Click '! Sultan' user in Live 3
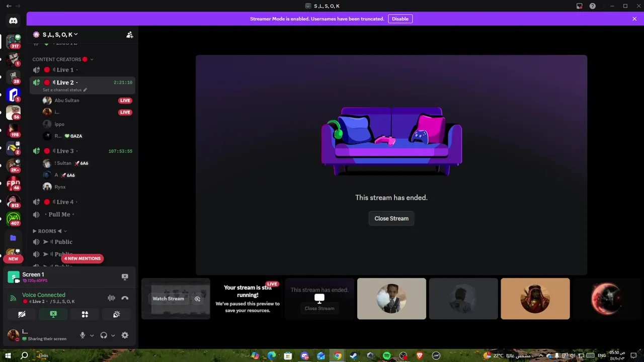644x362 pixels. (87, 163)
